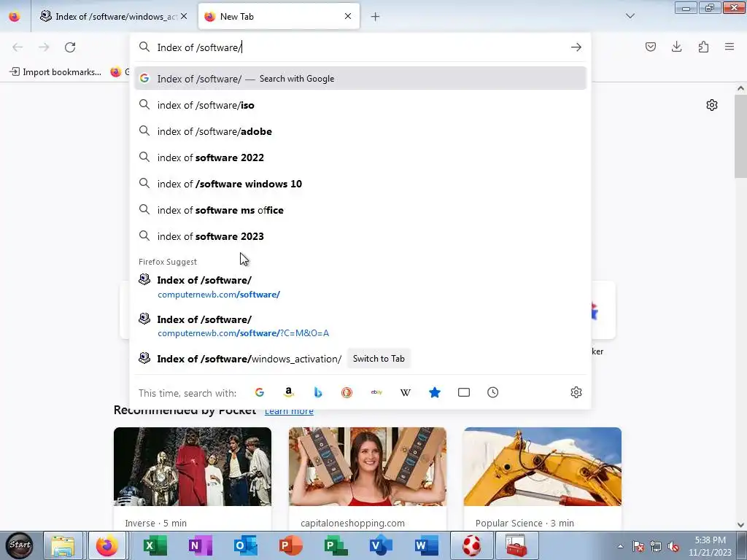
Task: Launch Publisher from the taskbar
Action: 336,545
